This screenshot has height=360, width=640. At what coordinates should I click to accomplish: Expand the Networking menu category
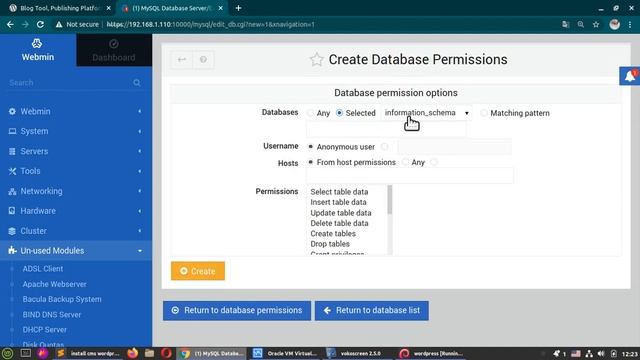(x=76, y=191)
